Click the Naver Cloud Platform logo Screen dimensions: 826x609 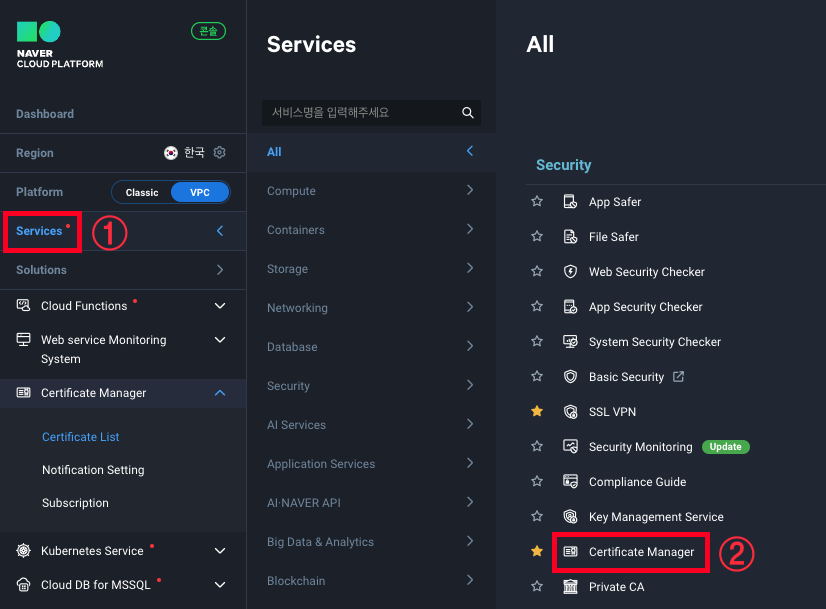coord(60,45)
